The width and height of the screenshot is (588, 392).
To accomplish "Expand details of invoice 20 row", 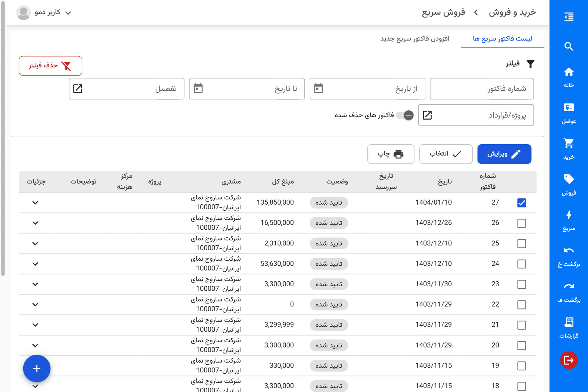I will coord(35,345).
